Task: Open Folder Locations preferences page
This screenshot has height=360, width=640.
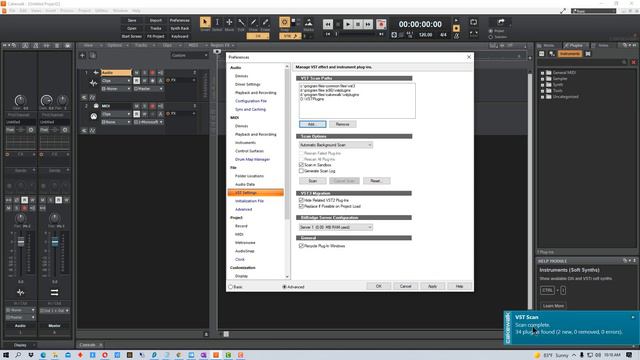Action: click(x=249, y=176)
